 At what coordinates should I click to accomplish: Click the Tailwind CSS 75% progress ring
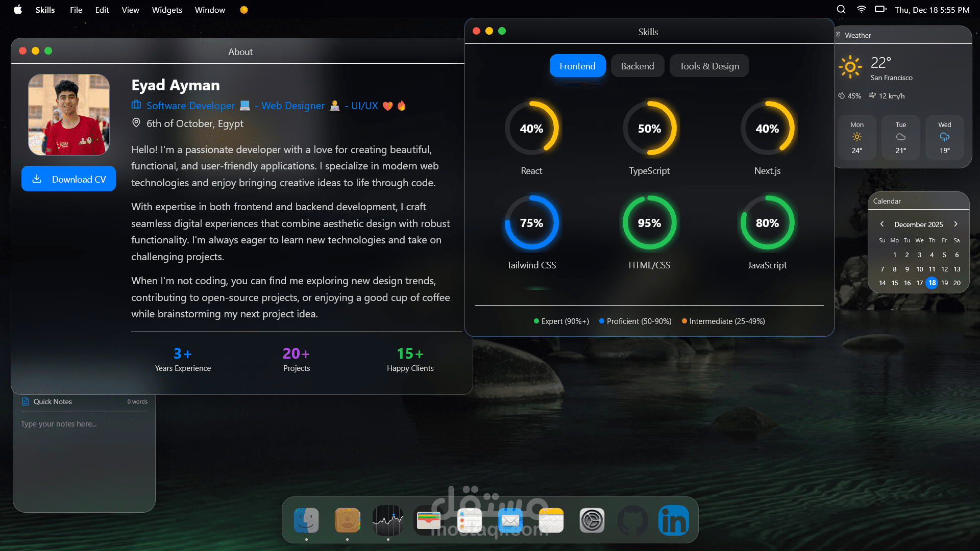point(531,223)
